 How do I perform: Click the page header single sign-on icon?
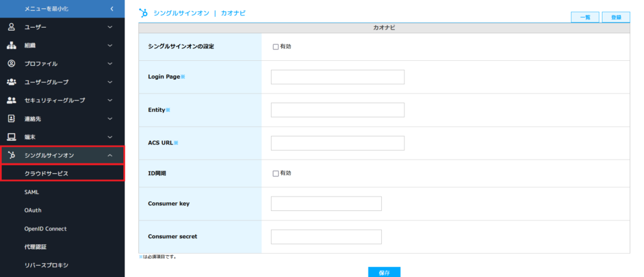point(143,13)
